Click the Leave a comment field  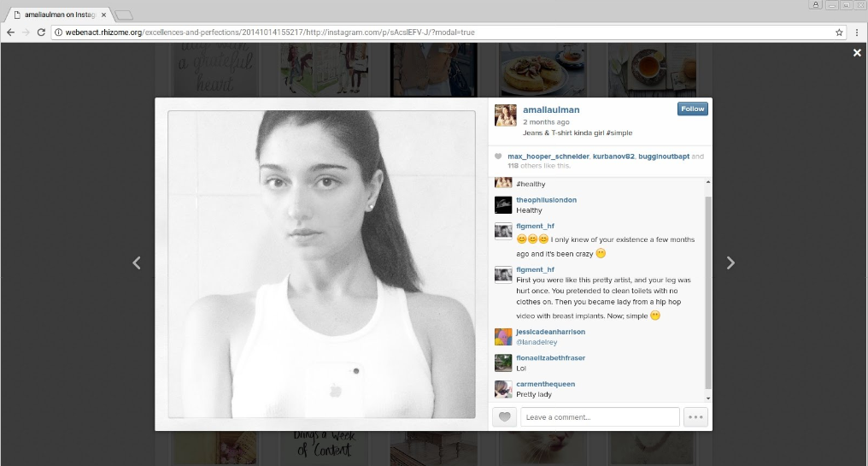(x=600, y=416)
